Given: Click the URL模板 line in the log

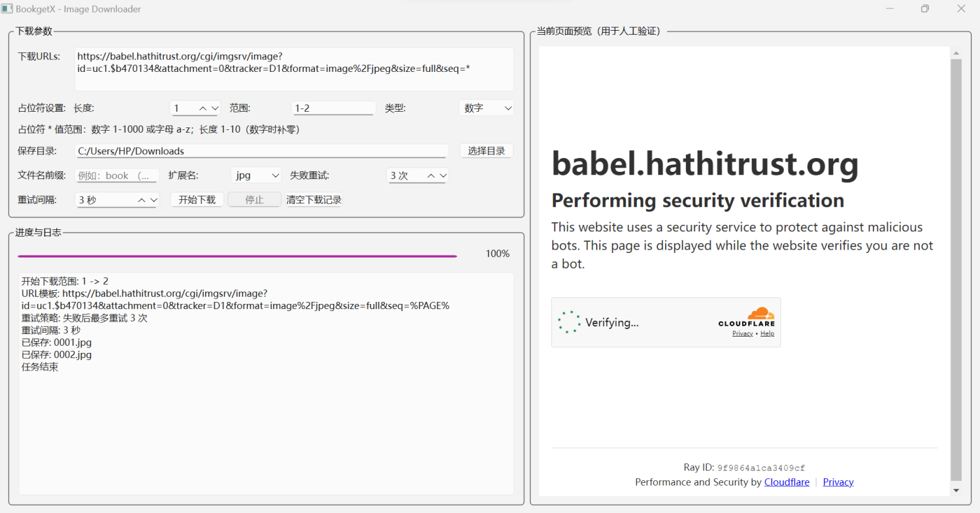Looking at the screenshot, I should point(235,299).
